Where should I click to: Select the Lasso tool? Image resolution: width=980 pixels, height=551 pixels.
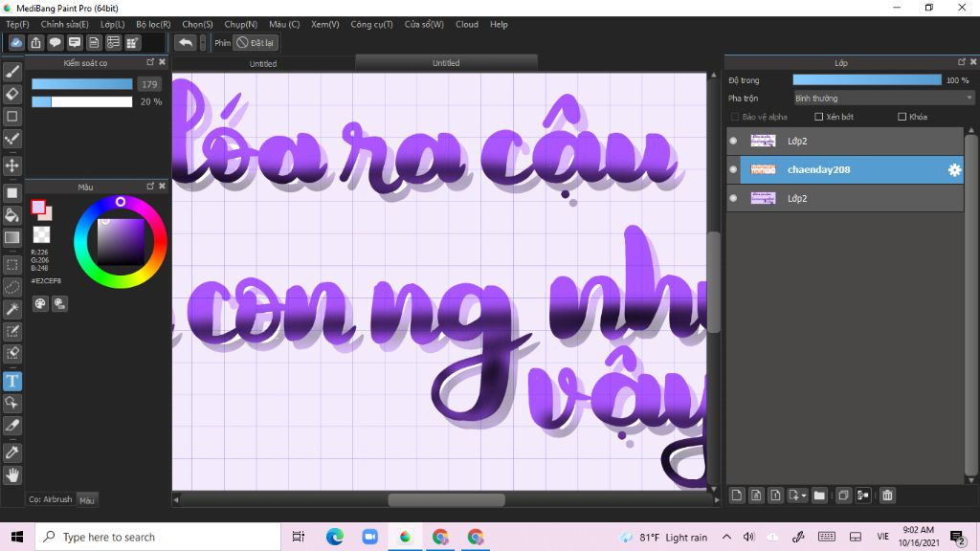[x=11, y=287]
